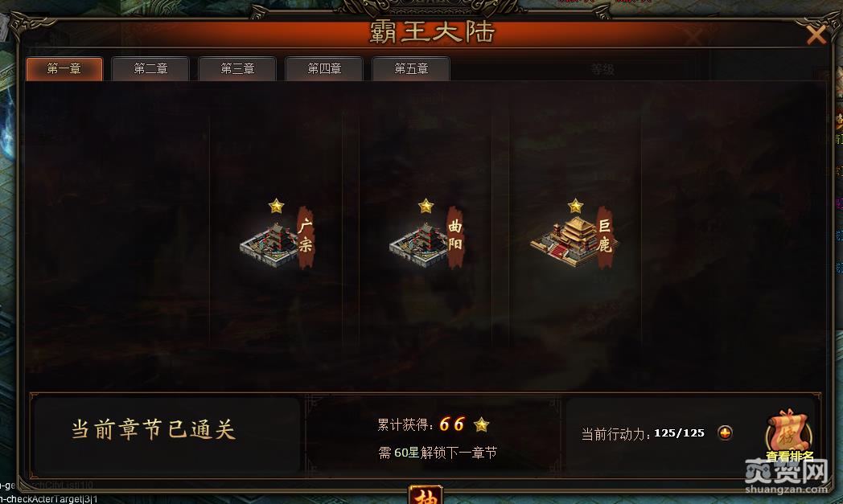
Task: Click the 当前行动力 125/125 readout
Action: point(643,433)
